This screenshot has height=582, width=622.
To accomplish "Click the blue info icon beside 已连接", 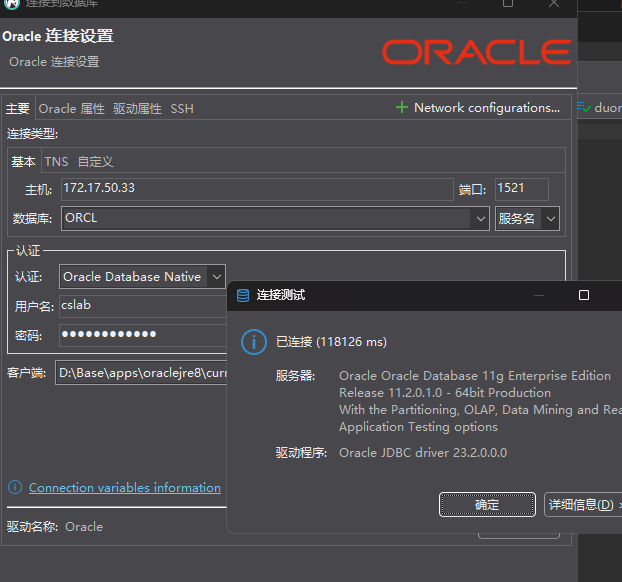I will click(x=254, y=342).
